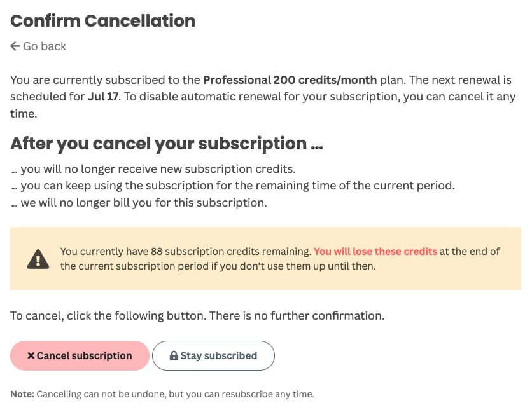Click the 'After you cancel your subscription' heading
532x410 pixels.
(x=167, y=144)
